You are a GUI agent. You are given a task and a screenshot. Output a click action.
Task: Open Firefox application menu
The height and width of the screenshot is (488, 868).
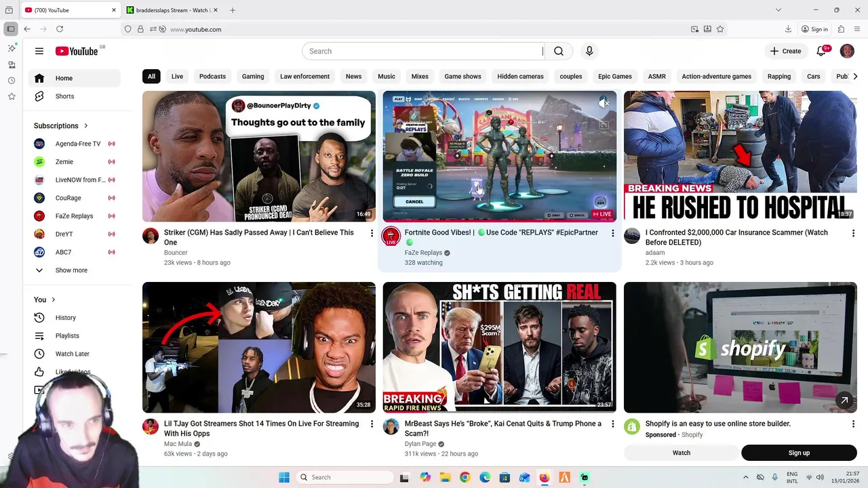coord(857,29)
